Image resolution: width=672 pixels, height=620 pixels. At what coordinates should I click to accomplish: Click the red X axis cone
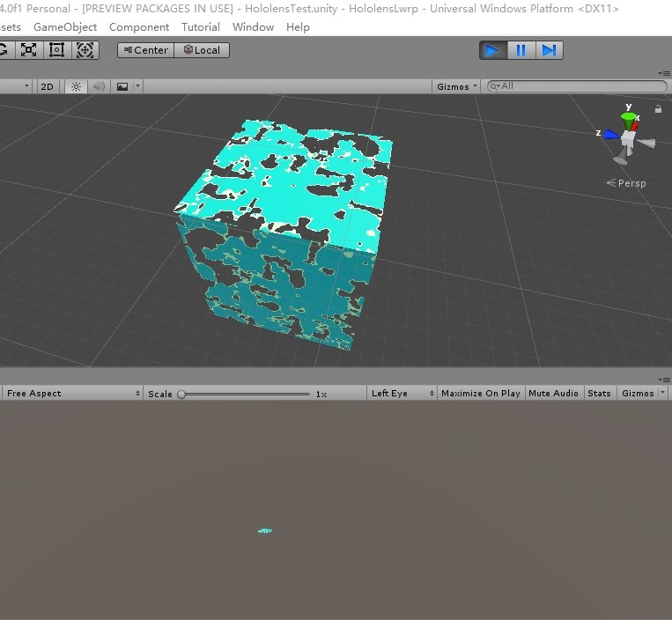click(635, 125)
